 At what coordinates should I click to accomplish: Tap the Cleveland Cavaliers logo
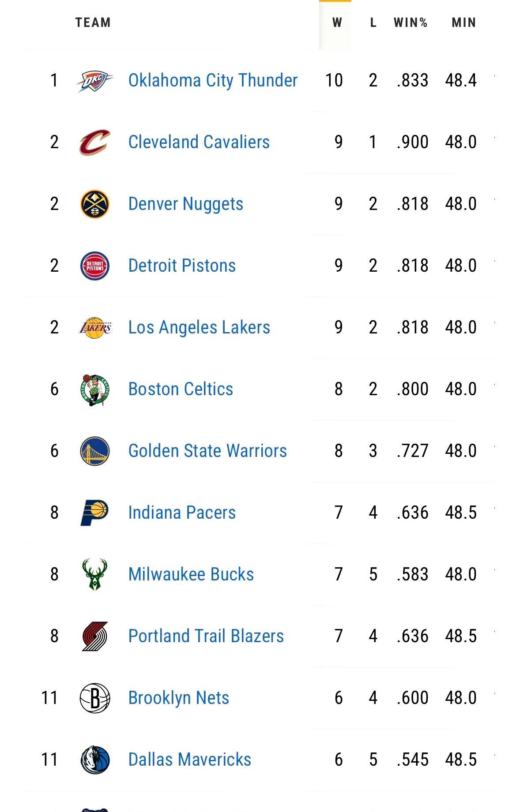click(x=95, y=142)
